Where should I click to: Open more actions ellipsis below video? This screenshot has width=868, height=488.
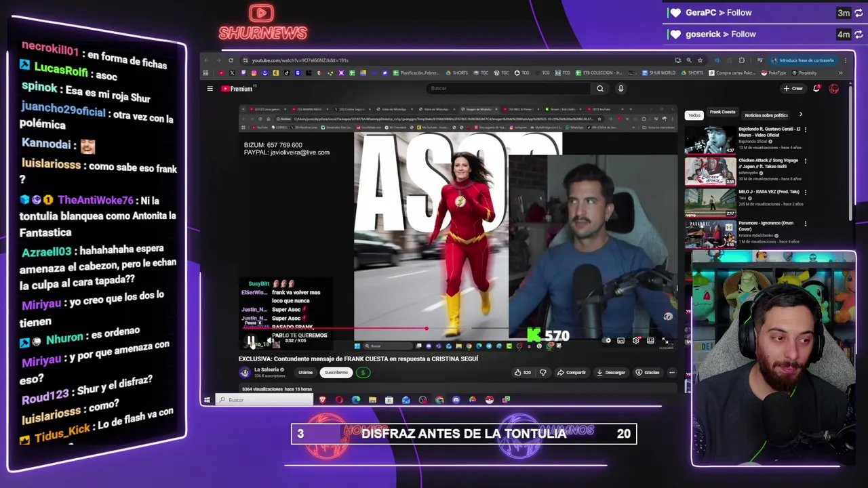pyautogui.click(x=672, y=372)
